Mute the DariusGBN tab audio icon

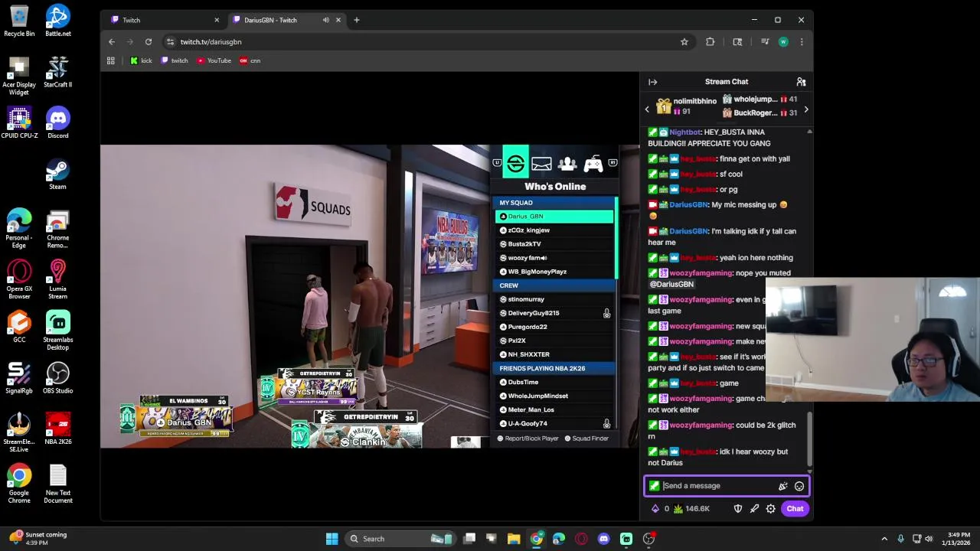coord(325,20)
